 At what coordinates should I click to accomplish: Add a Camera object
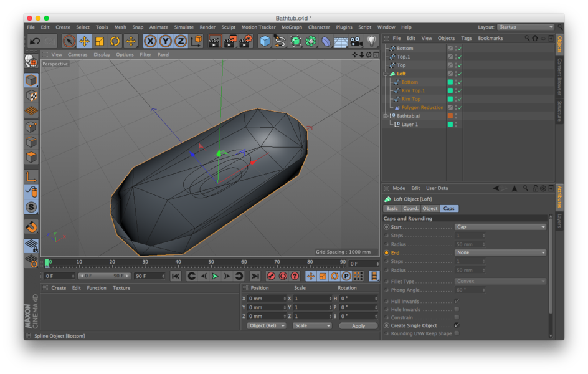click(356, 41)
